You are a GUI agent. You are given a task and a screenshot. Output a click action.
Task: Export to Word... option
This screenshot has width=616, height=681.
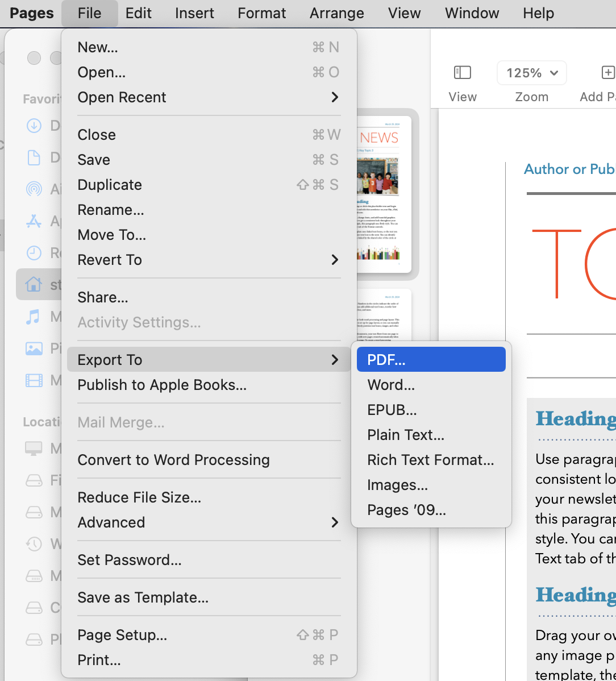(431, 385)
